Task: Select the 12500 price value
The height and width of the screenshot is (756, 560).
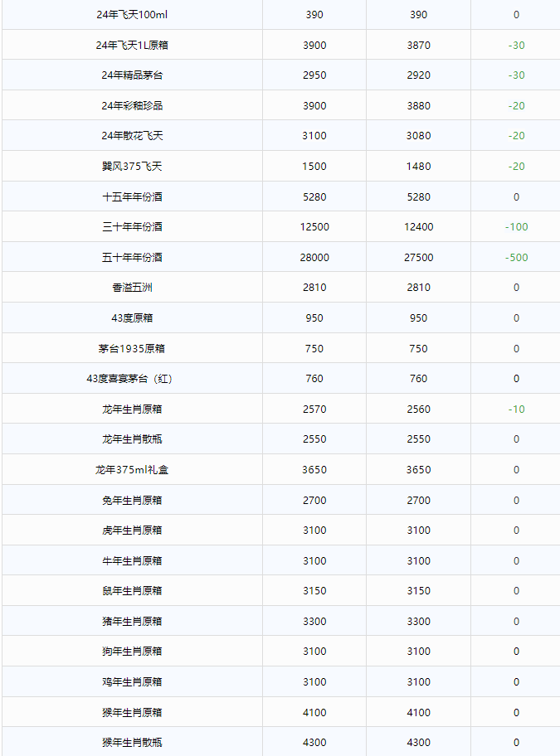Action: tap(314, 226)
